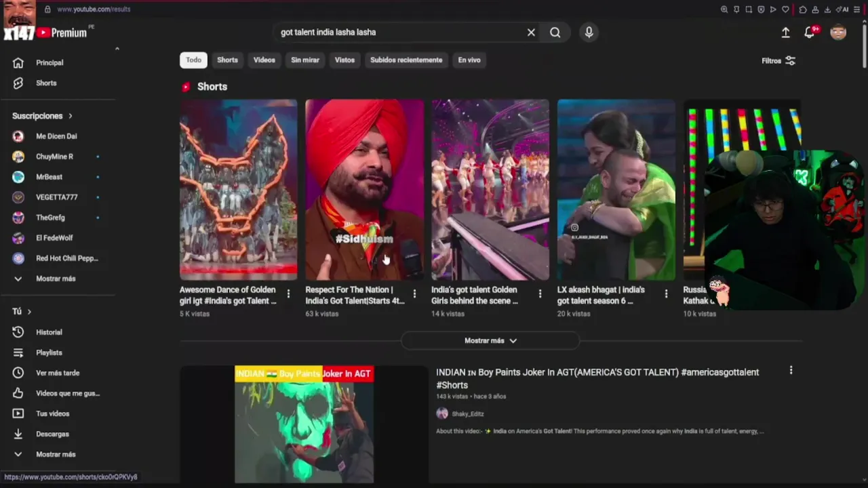868x488 pixels.
Task: Open options for Respect For The Nation short
Action: (414, 293)
